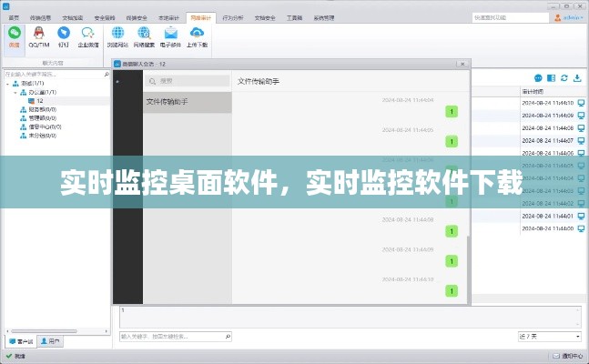The height and width of the screenshot is (364, 589).
Task: Click the refresh icon above the audit table
Action: (564, 78)
